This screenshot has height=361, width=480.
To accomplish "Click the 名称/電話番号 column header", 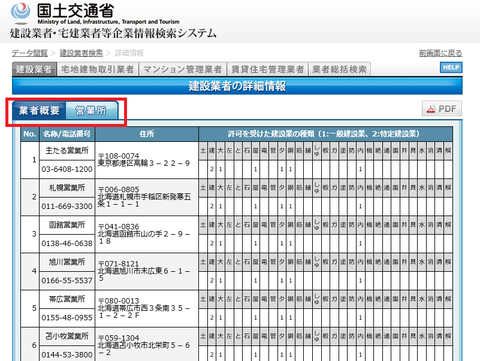I will pos(67,134).
